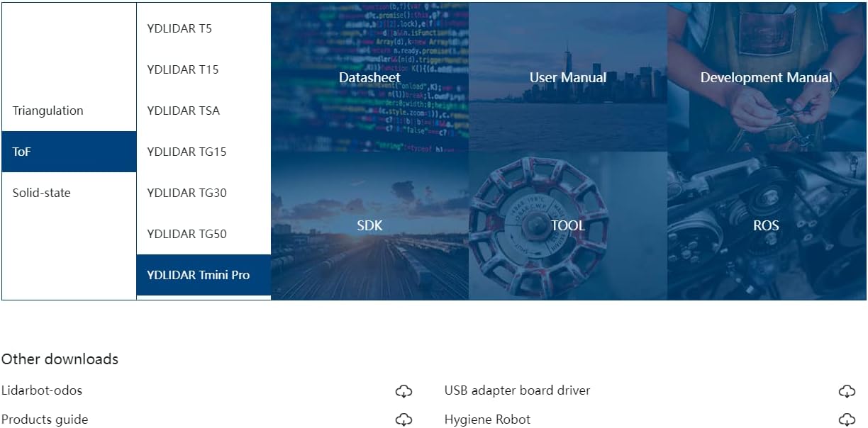Screen dimensions: 868x428
Task: Select YDLIDAR TG15 model
Action: [187, 152]
